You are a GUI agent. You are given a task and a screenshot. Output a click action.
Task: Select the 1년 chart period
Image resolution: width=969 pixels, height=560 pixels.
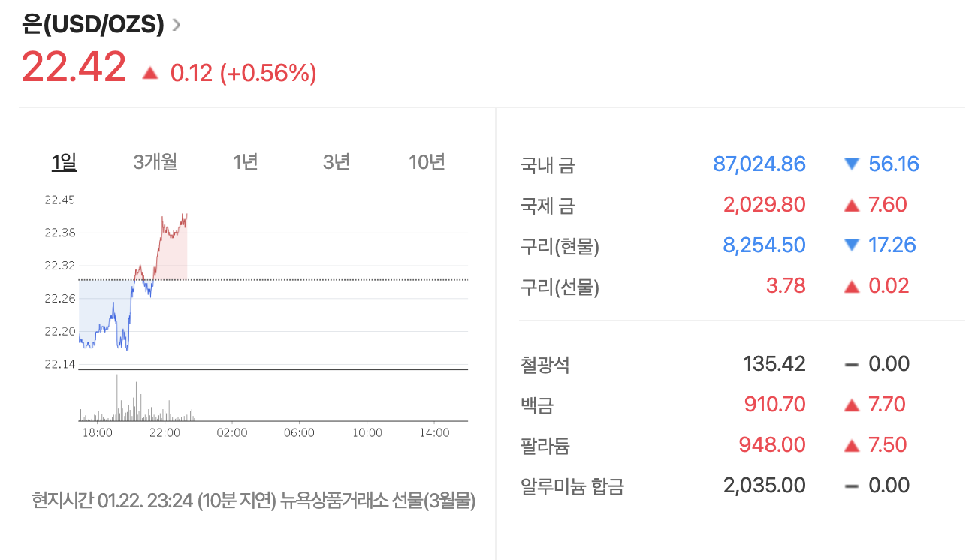(x=247, y=161)
